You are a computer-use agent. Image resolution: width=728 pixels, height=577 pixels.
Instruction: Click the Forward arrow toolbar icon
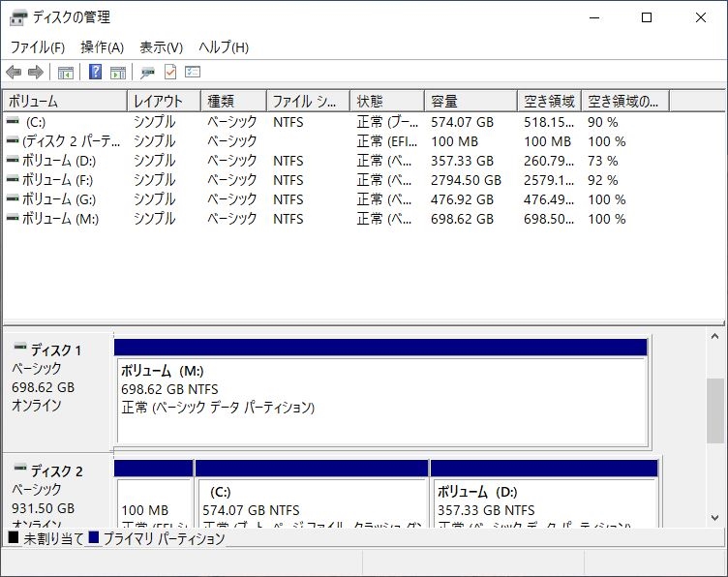(36, 72)
